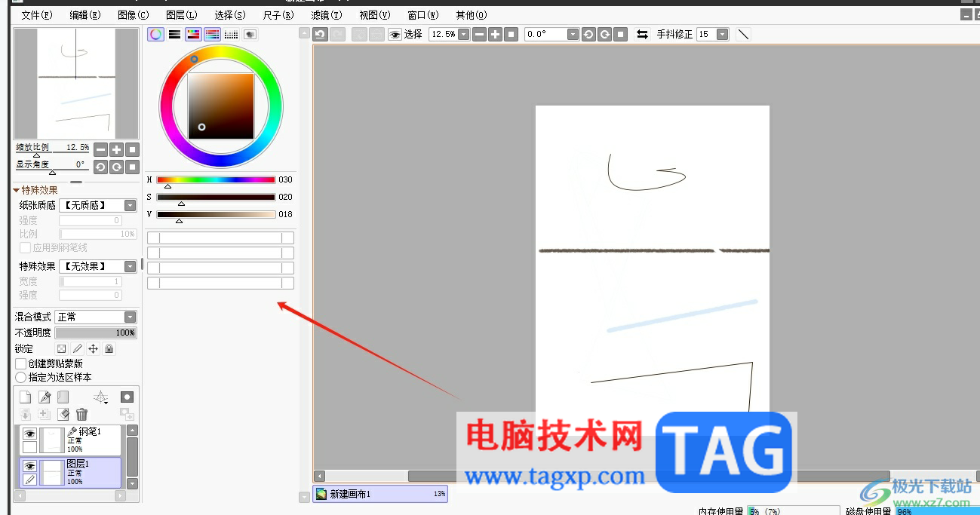Toggle the custom swatches panel icon
This screenshot has height=515, width=980.
coord(232,34)
